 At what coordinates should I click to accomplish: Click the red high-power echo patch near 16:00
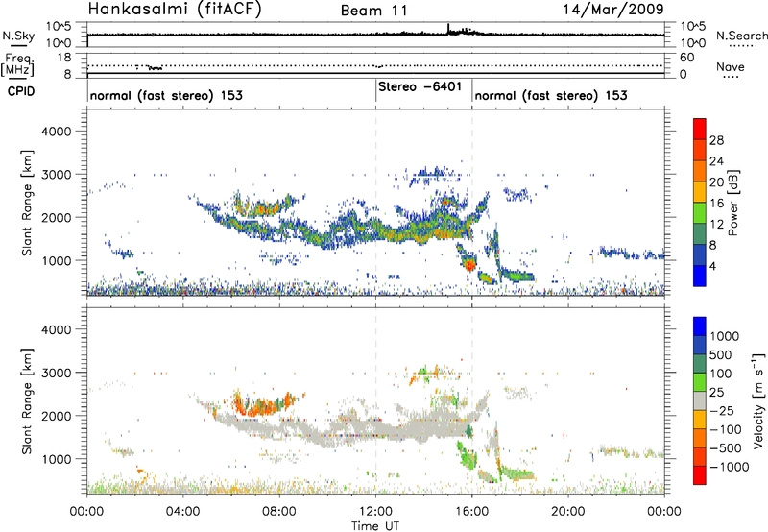coord(469,265)
